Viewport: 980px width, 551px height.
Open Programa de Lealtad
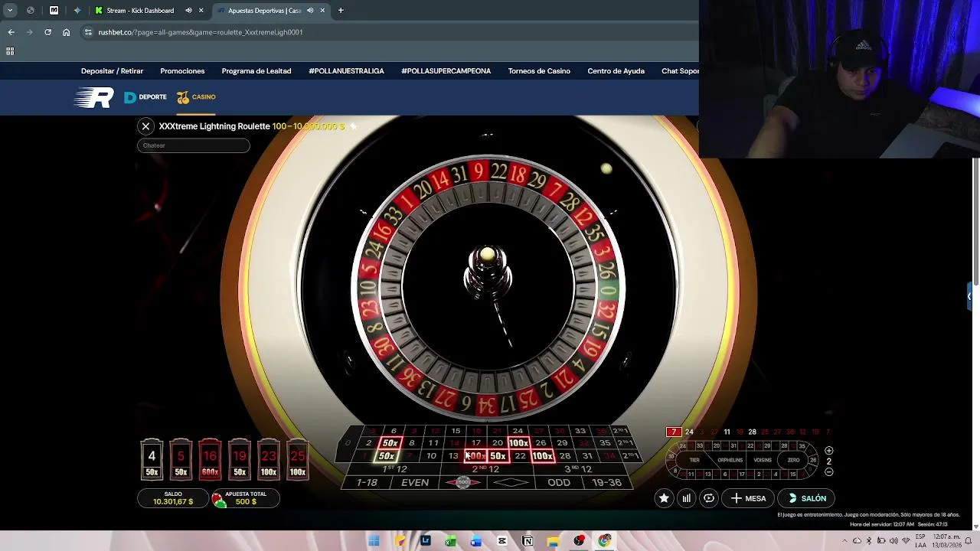tap(256, 71)
